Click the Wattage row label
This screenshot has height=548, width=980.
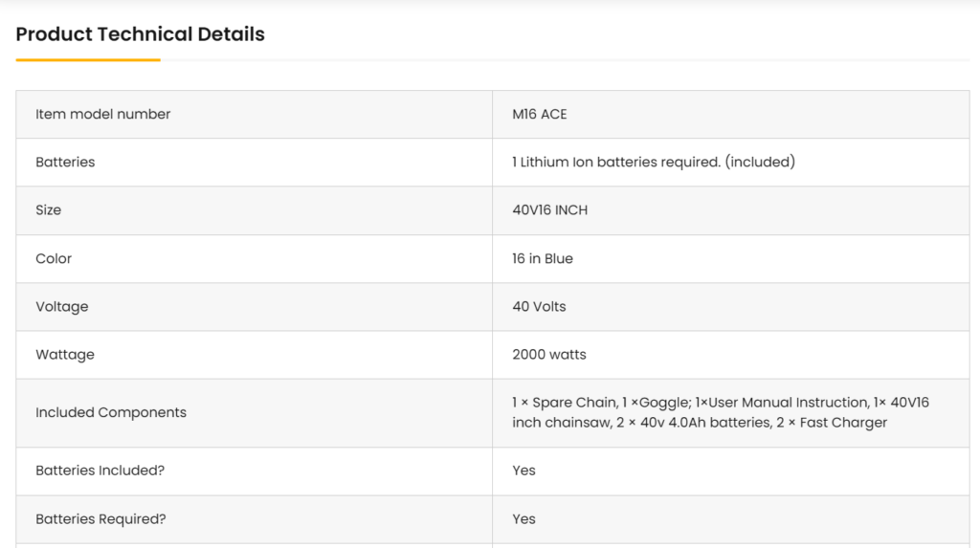coord(65,354)
